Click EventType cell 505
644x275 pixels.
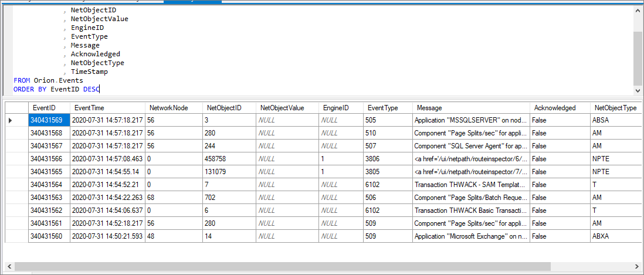click(x=388, y=120)
